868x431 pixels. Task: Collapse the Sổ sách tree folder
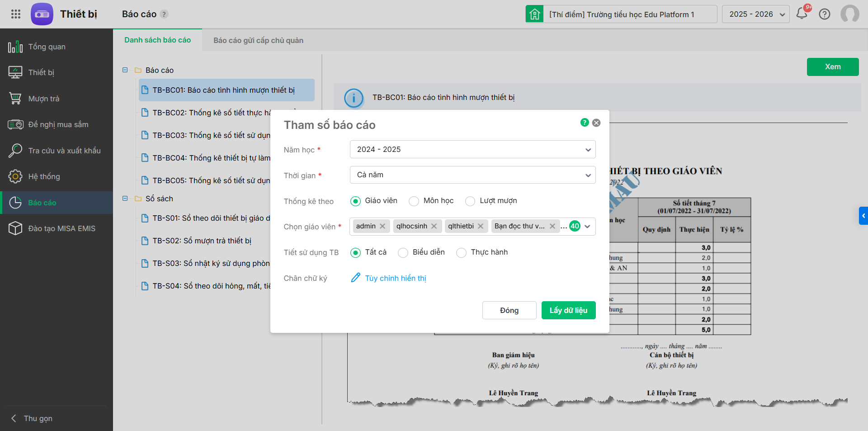click(125, 199)
